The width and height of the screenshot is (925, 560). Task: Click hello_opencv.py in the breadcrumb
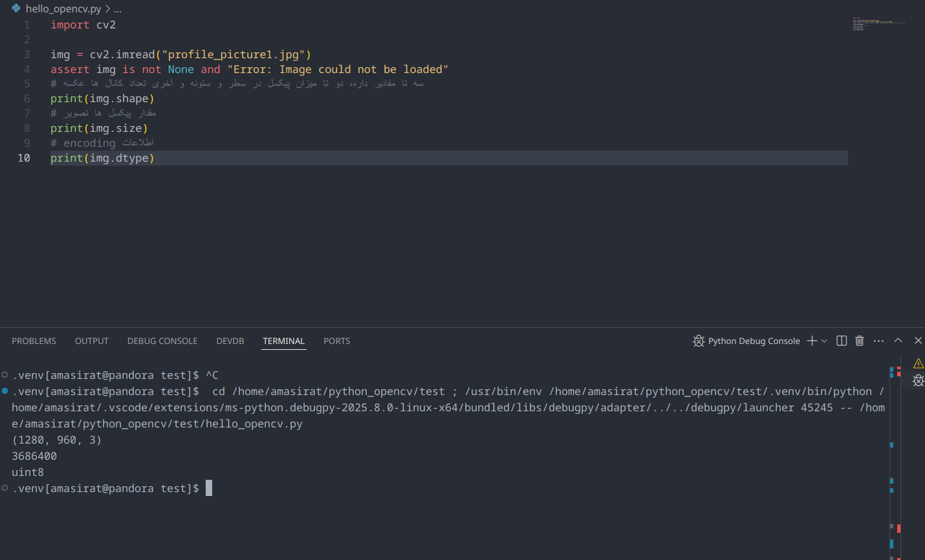tap(63, 9)
